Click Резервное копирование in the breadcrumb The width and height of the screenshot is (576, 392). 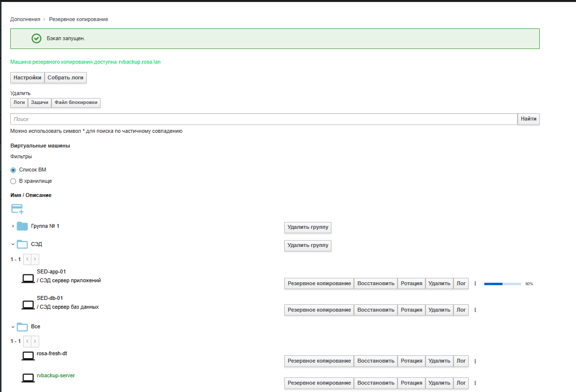(x=78, y=19)
